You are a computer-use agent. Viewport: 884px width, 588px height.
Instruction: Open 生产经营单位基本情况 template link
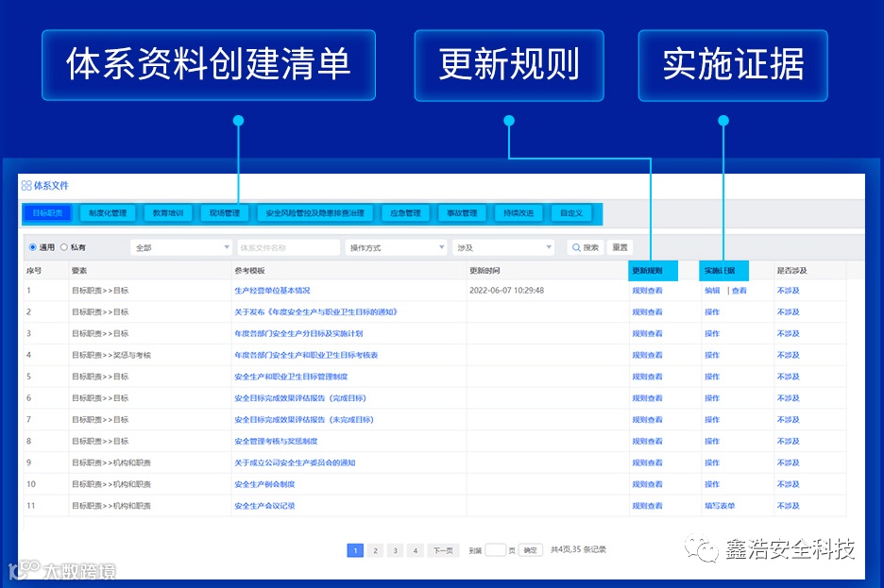pyautogui.click(x=272, y=291)
